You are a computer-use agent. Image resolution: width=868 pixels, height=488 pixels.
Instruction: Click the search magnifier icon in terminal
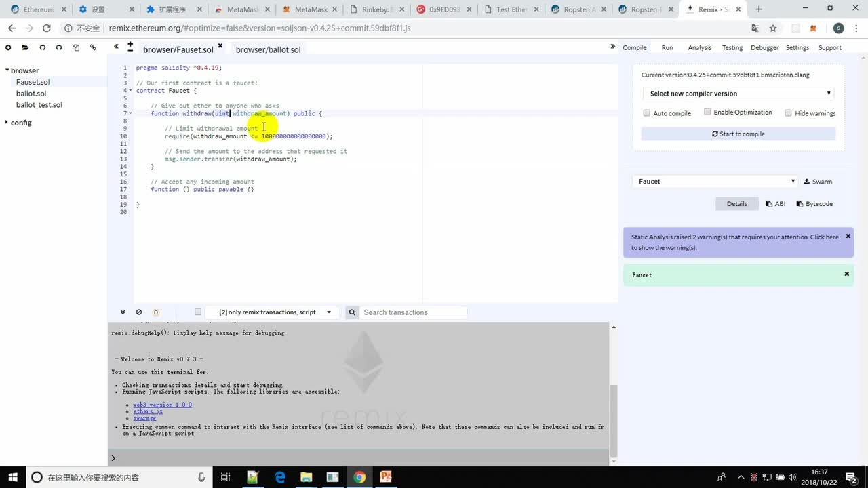pyautogui.click(x=352, y=312)
